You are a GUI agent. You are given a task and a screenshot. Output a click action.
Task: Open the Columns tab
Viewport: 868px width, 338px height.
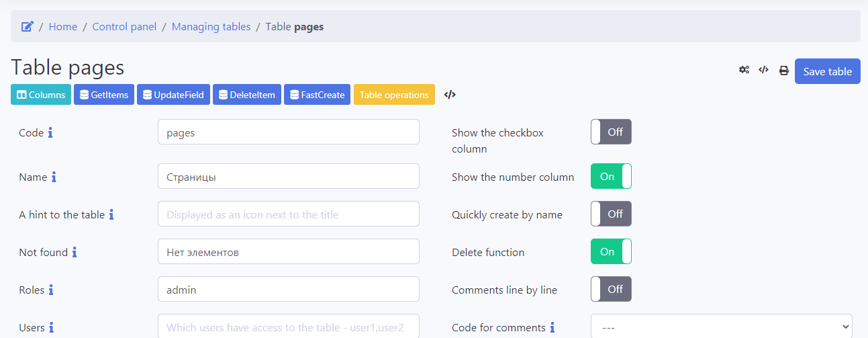click(x=41, y=95)
